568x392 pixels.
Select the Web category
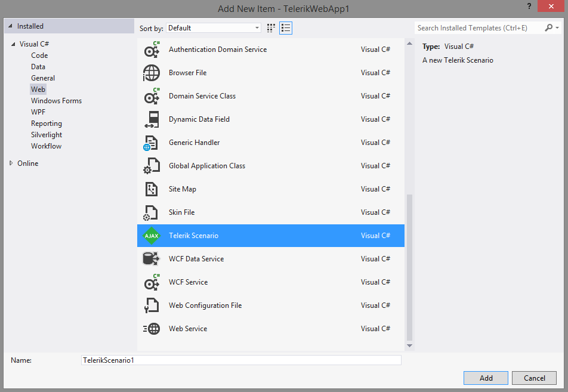(38, 89)
